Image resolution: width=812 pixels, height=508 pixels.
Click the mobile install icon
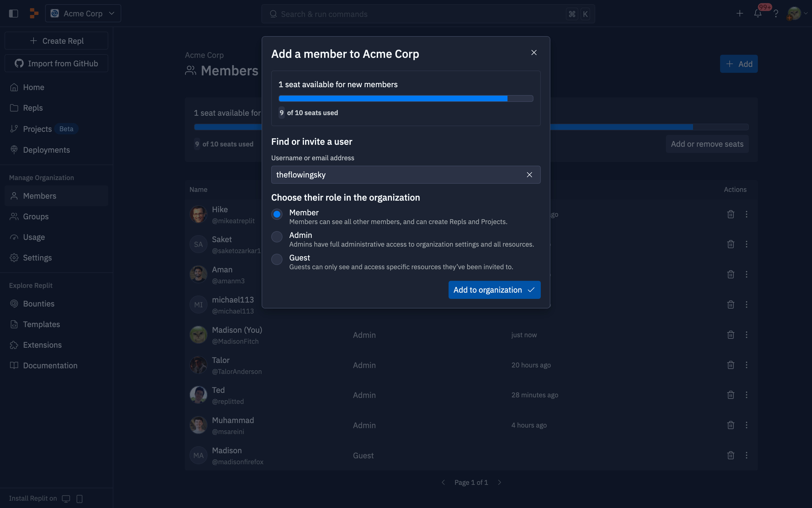(80, 499)
